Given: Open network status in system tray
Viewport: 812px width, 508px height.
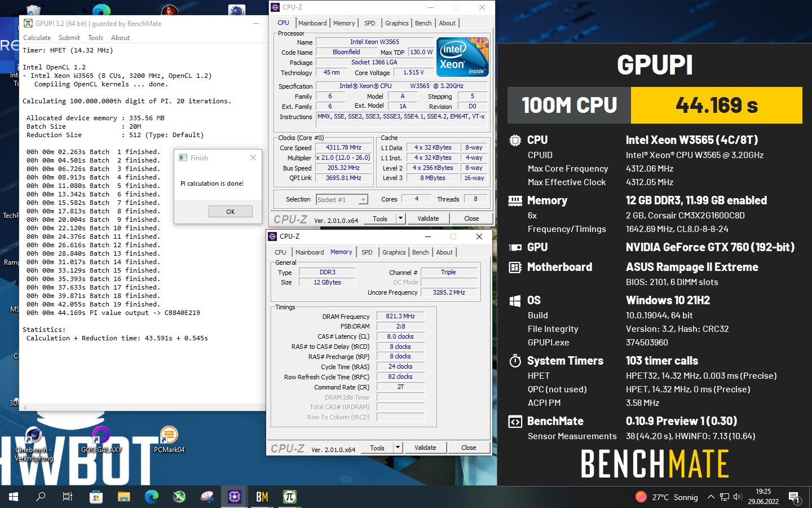Looking at the screenshot, I should (x=725, y=497).
